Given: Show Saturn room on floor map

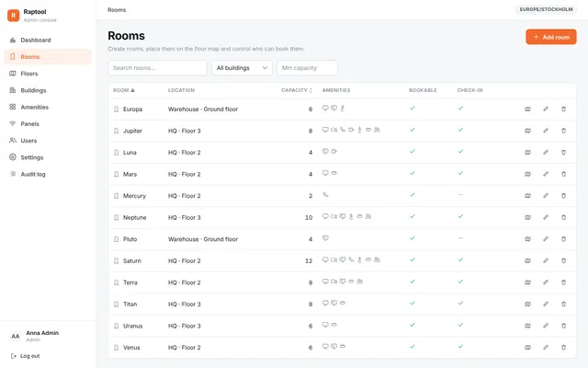Looking at the screenshot, I should point(527,260).
